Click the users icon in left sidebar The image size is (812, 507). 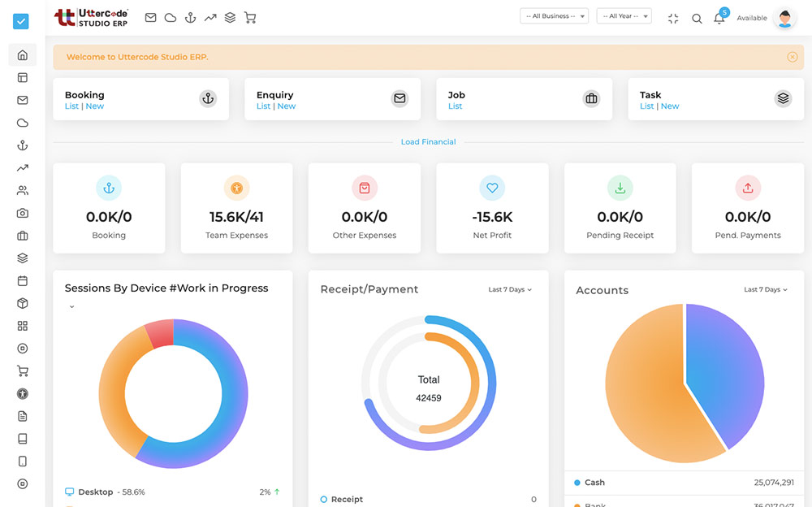pyautogui.click(x=23, y=191)
